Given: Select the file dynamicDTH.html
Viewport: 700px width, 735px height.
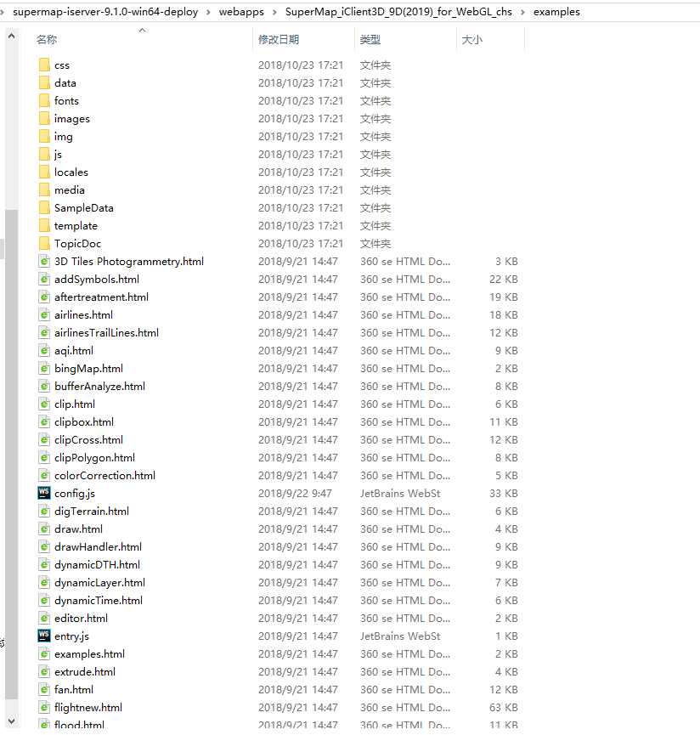Looking at the screenshot, I should pyautogui.click(x=97, y=564).
